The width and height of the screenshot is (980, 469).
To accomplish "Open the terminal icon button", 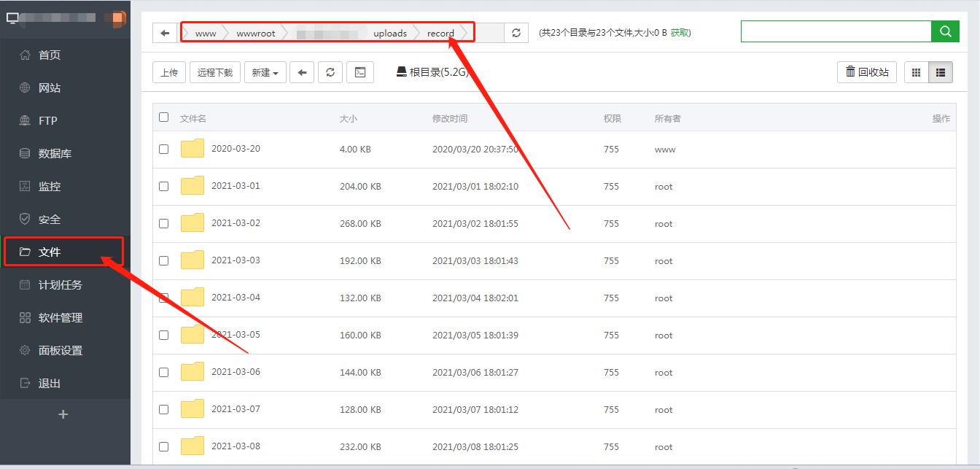I will point(360,72).
